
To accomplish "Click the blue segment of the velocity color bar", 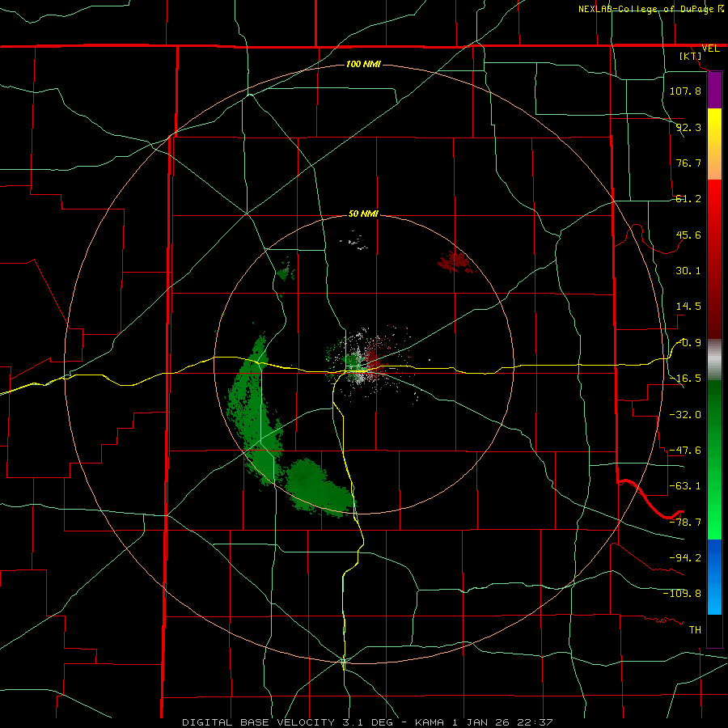I will click(714, 577).
